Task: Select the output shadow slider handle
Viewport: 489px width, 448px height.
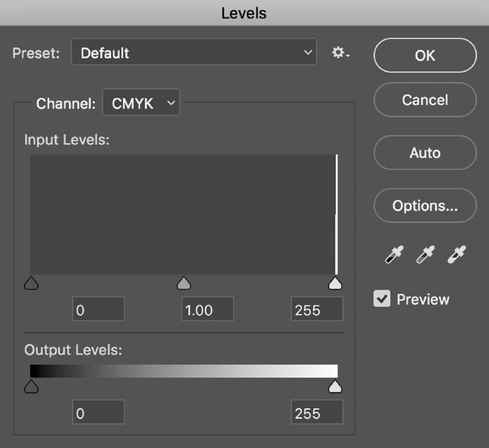Action: coord(31,386)
